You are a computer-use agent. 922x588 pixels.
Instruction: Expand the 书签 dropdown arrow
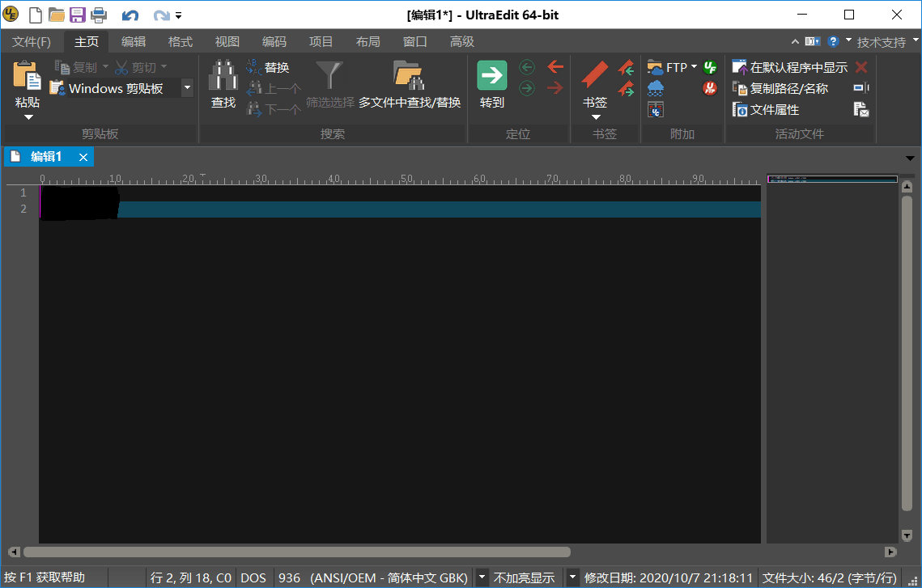[596, 117]
